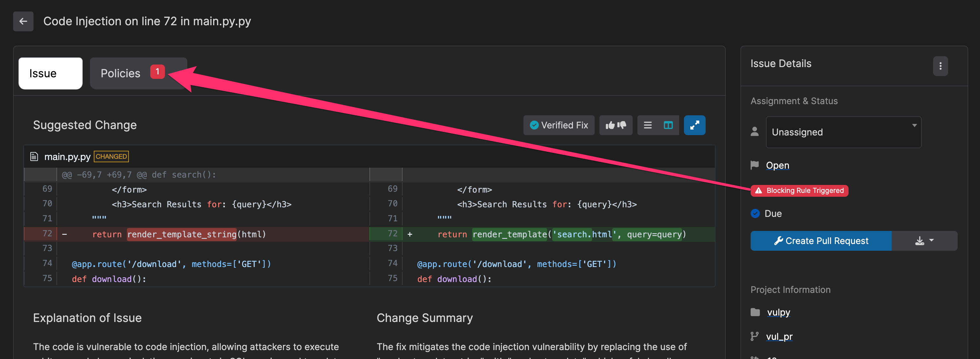The image size is (980, 359).
Task: Select removed line 72 render_template_string
Action: click(x=196, y=234)
